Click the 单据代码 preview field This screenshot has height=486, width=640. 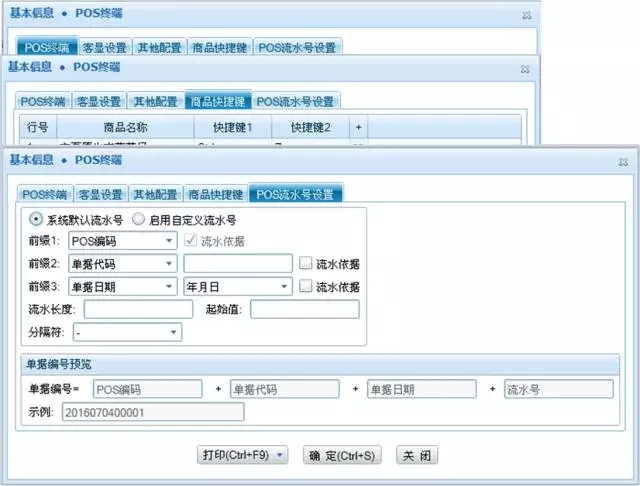pos(284,389)
